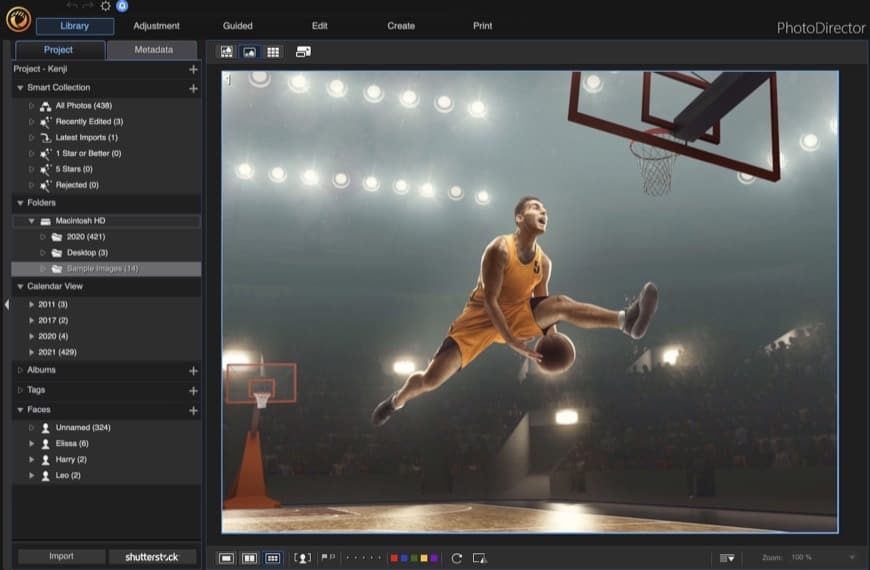The image size is (870, 570).
Task: Apply the yellow color label
Action: tap(424, 558)
